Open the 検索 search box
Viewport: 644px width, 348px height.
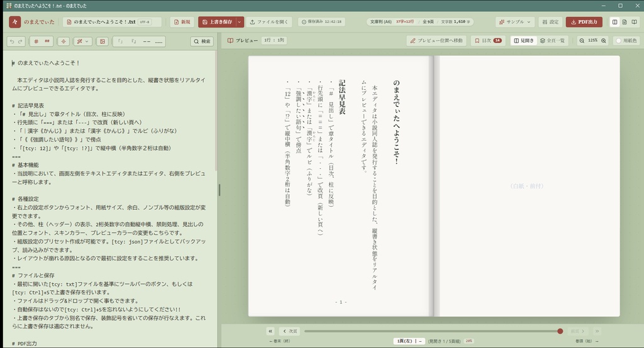pos(202,41)
